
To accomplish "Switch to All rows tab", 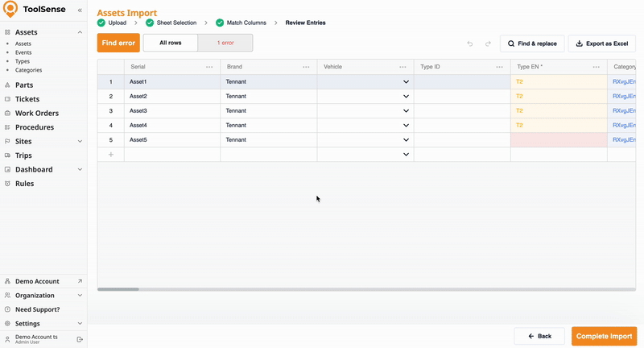I will pyautogui.click(x=171, y=43).
